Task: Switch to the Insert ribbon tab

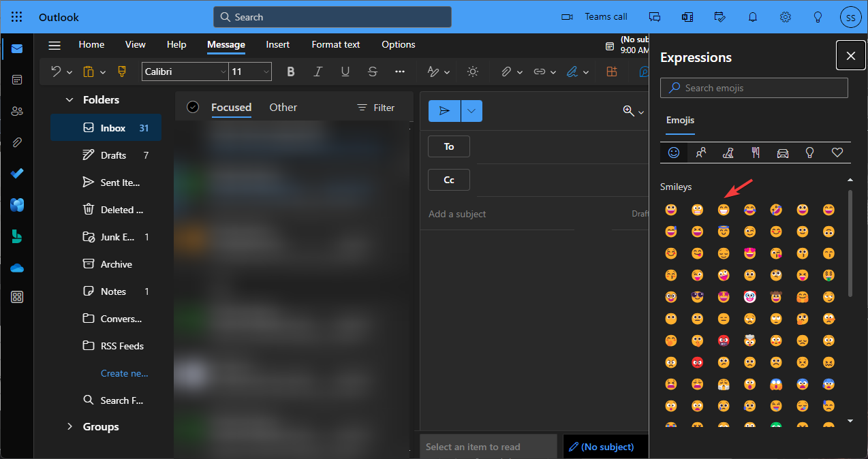Action: click(x=278, y=44)
